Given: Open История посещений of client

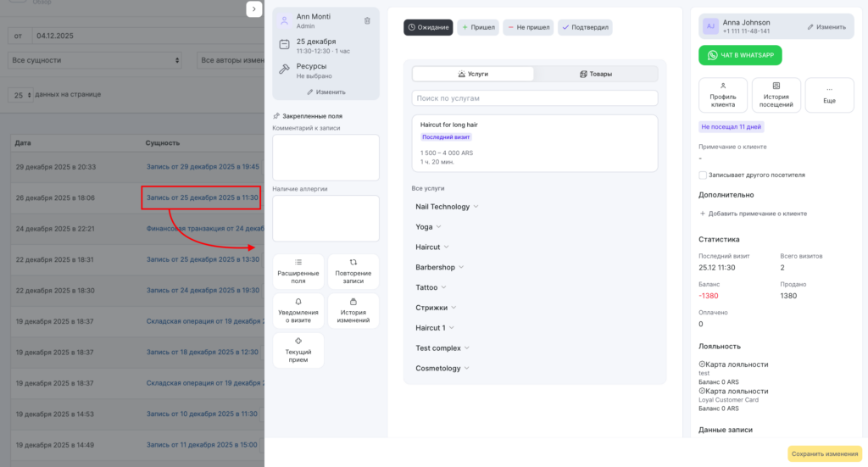Looking at the screenshot, I should [x=776, y=95].
